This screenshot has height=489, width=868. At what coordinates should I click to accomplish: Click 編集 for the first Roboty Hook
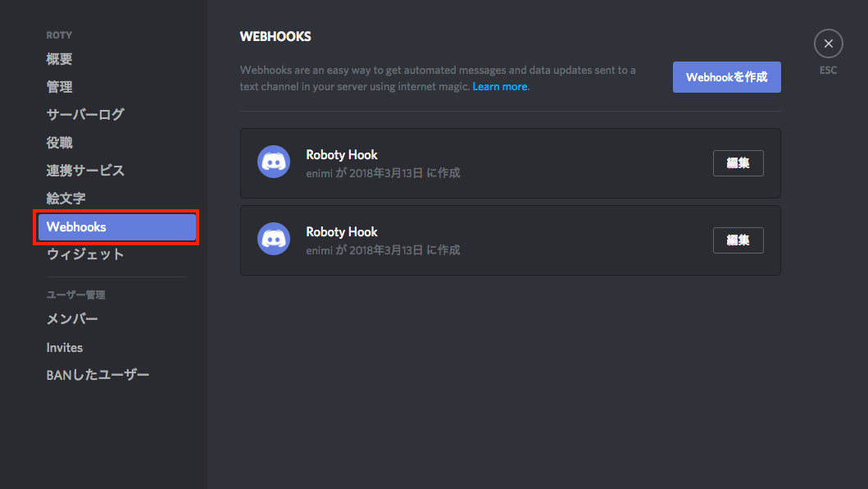coord(738,163)
